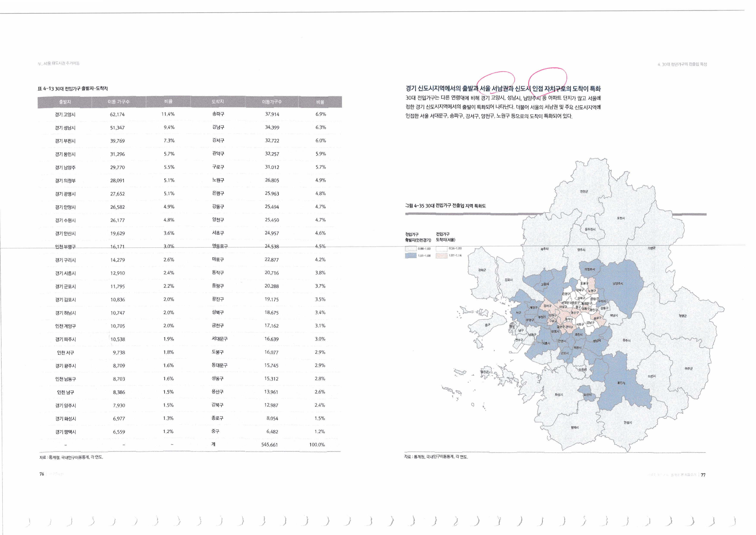Click the 고양시 region on the map

pyautogui.click(x=545, y=284)
